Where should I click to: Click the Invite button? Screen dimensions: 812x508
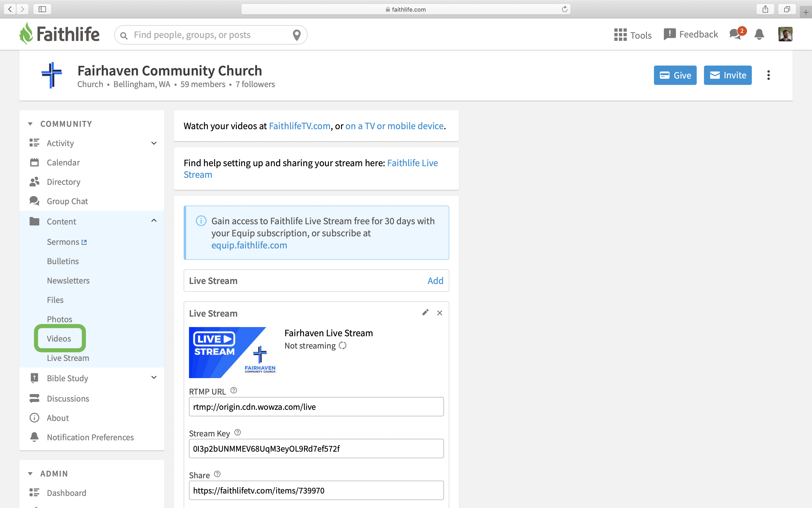[727, 75]
